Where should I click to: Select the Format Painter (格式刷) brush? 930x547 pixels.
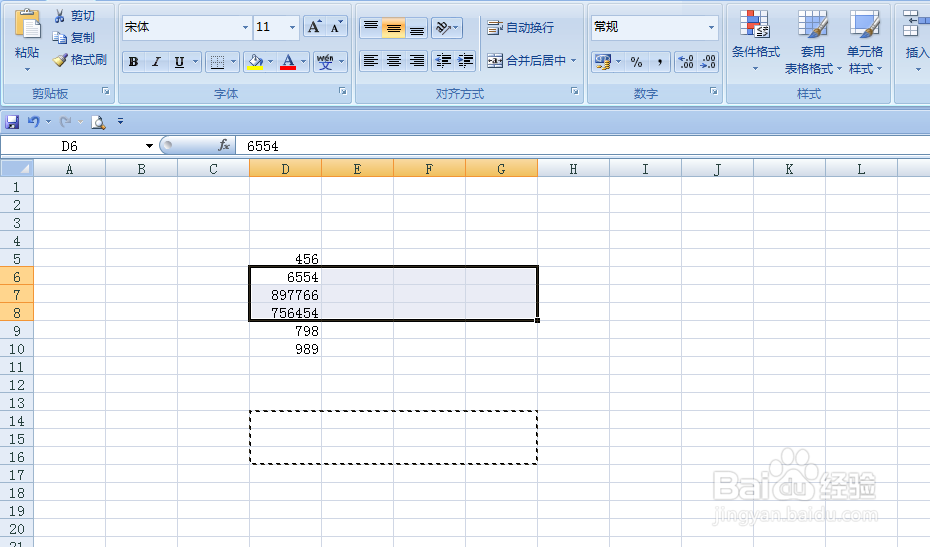click(79, 59)
